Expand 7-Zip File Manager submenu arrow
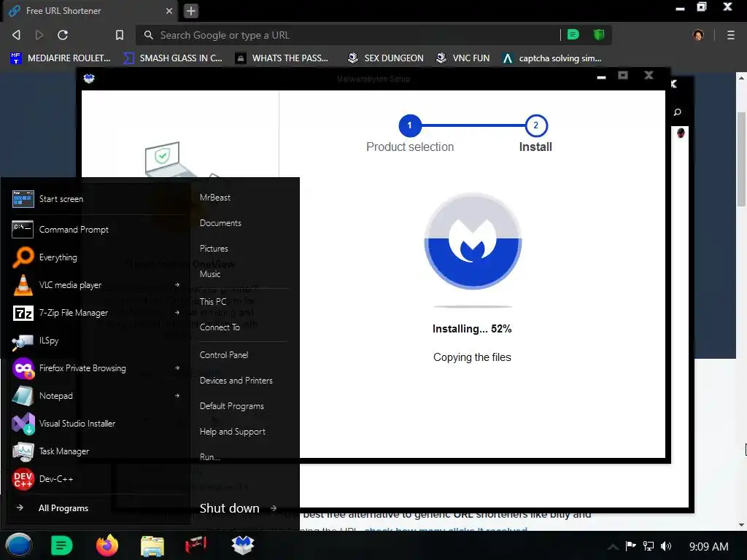This screenshot has width=747, height=560. (x=177, y=313)
